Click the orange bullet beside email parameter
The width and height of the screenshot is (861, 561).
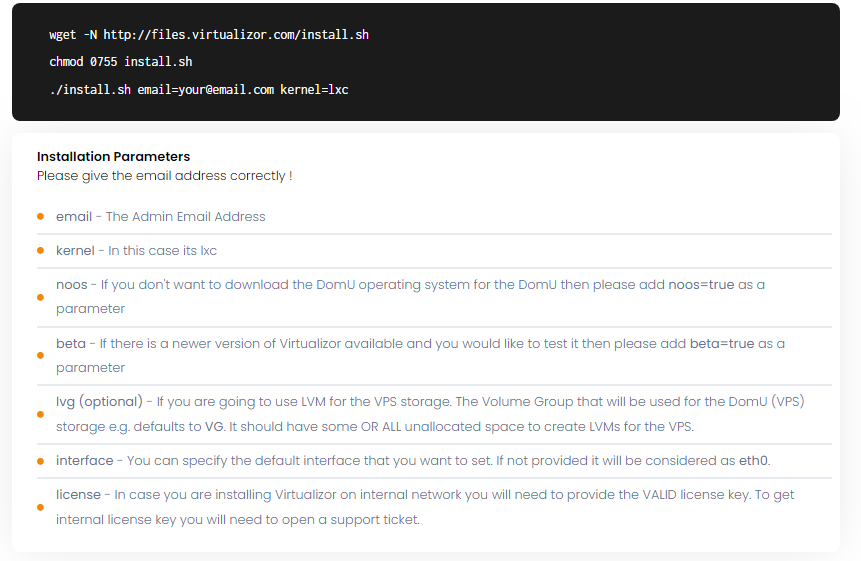(41, 217)
